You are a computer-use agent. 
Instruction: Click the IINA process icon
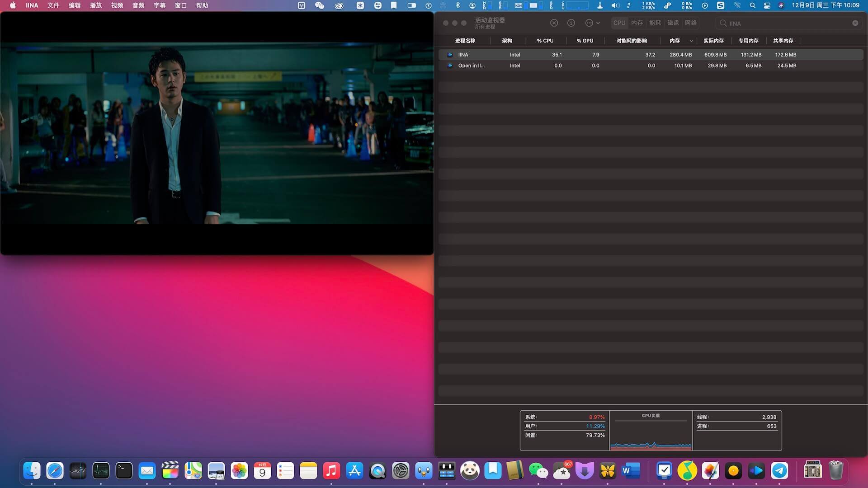pos(450,55)
